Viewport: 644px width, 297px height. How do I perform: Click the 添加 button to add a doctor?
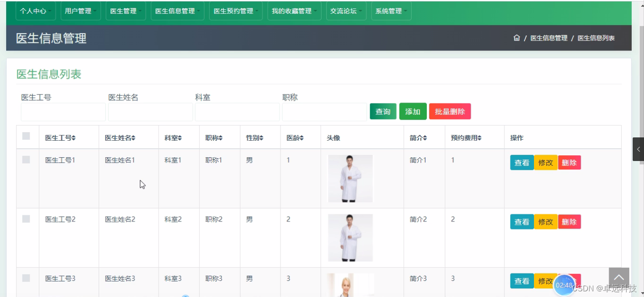click(x=413, y=111)
